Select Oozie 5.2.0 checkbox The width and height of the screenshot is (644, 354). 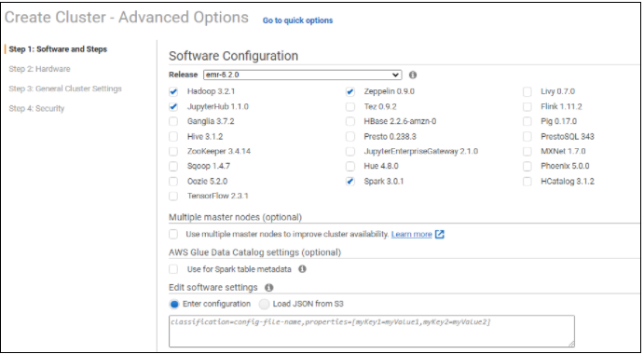(x=173, y=181)
